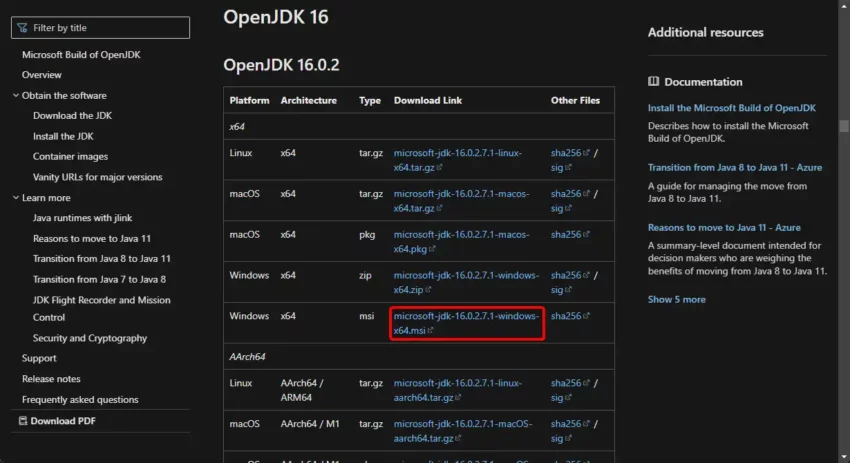The width and height of the screenshot is (850, 463).
Task: Open Frequently asked questions
Action: tap(80, 399)
